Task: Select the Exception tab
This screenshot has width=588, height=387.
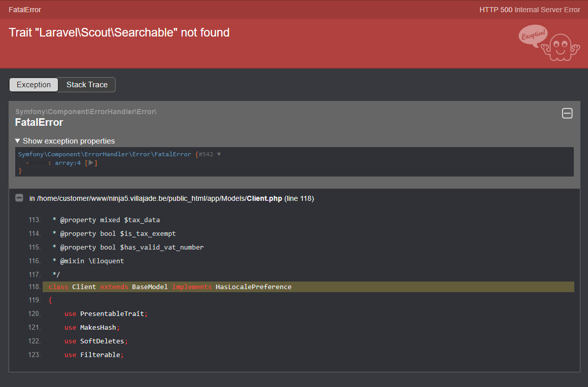Action: 34,85
